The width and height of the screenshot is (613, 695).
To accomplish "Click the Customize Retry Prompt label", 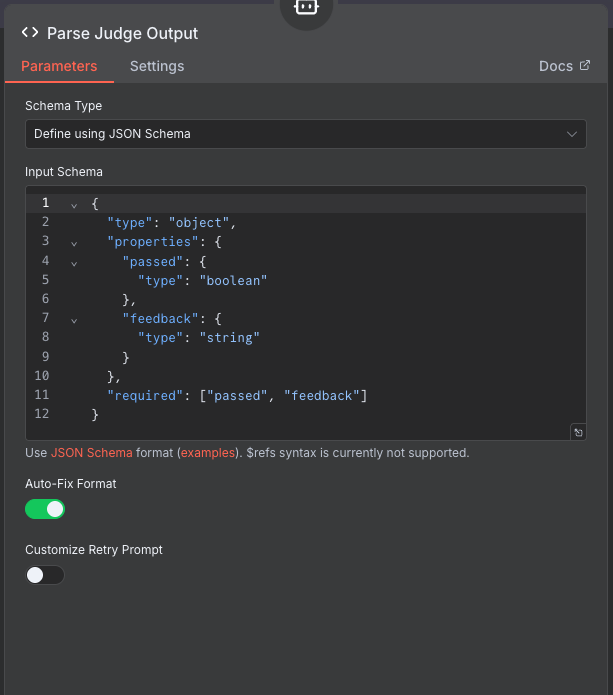I will pyautogui.click(x=94, y=550).
